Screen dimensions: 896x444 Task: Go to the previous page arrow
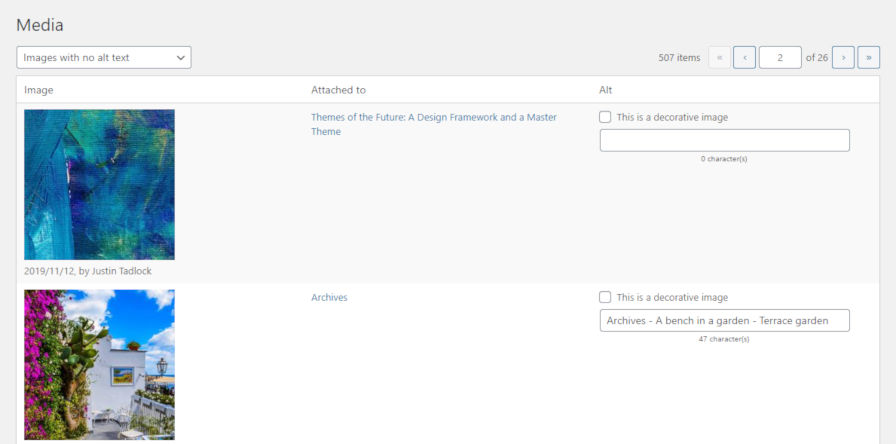point(744,58)
